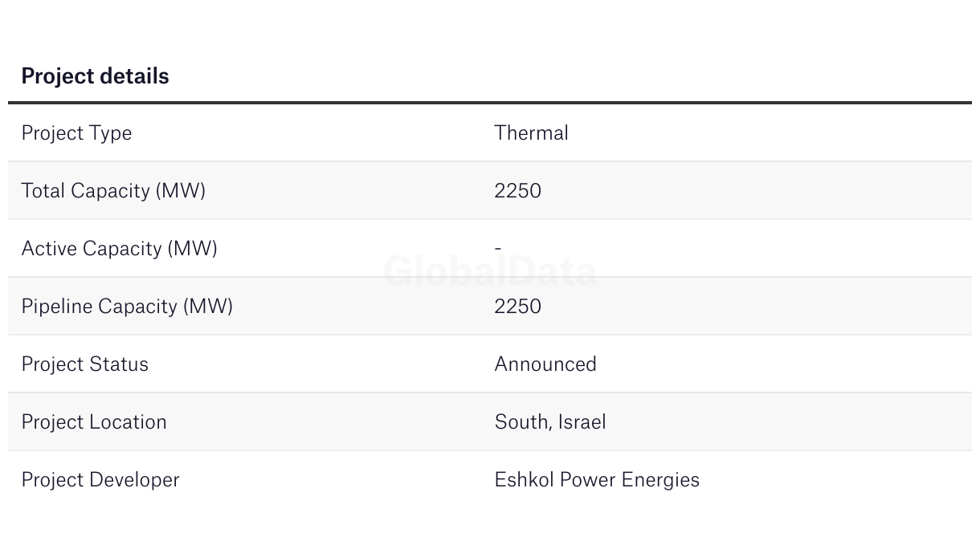Select the Project Location label
Screen dimensions: 980x541
[94, 422]
